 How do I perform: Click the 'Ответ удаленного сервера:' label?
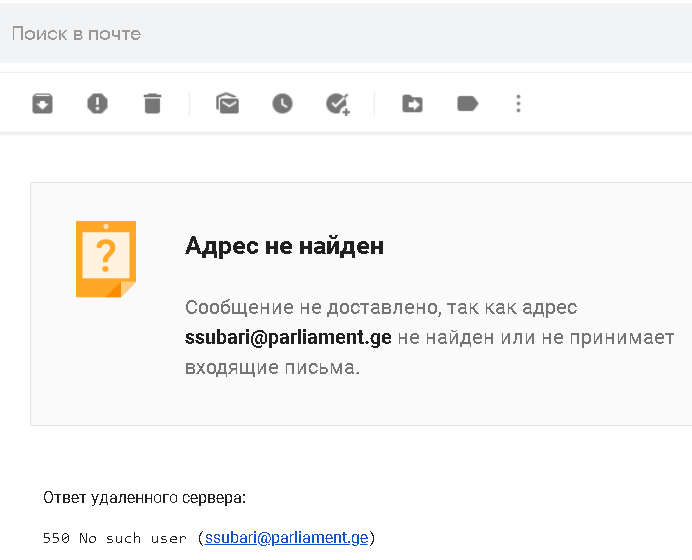[x=144, y=497]
